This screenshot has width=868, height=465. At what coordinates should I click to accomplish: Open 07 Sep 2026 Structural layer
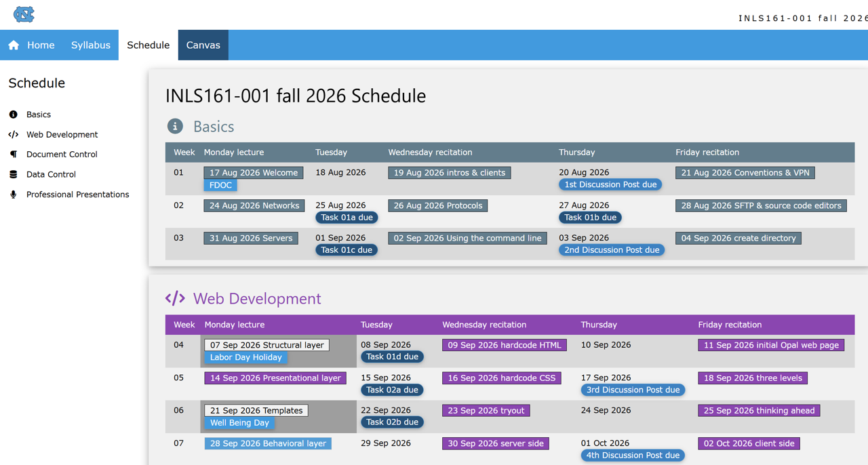click(x=267, y=345)
